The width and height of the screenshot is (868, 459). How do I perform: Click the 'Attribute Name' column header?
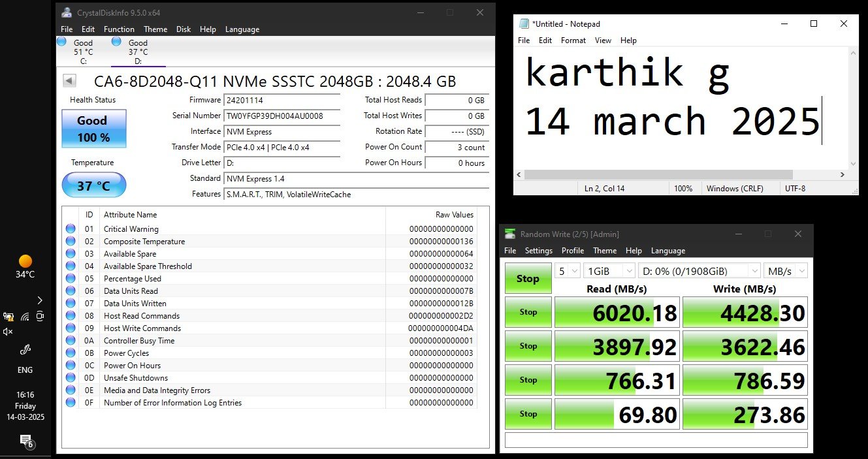pyautogui.click(x=242, y=215)
